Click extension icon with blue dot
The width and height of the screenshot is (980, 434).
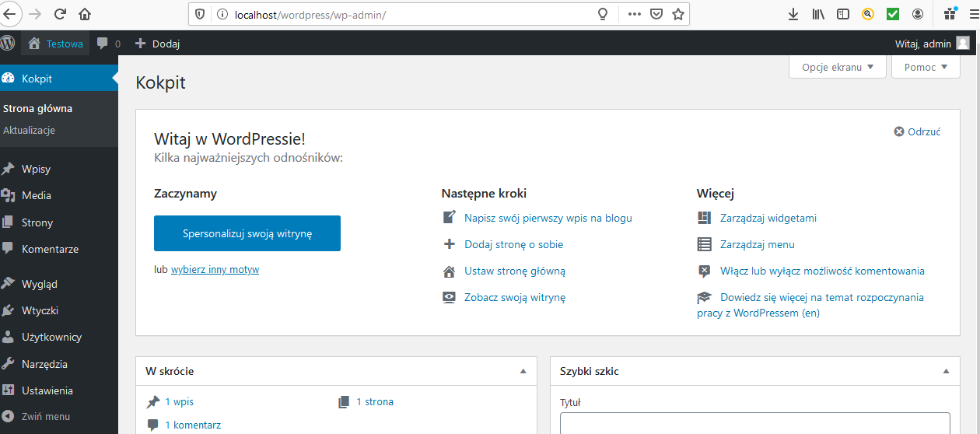950,13
